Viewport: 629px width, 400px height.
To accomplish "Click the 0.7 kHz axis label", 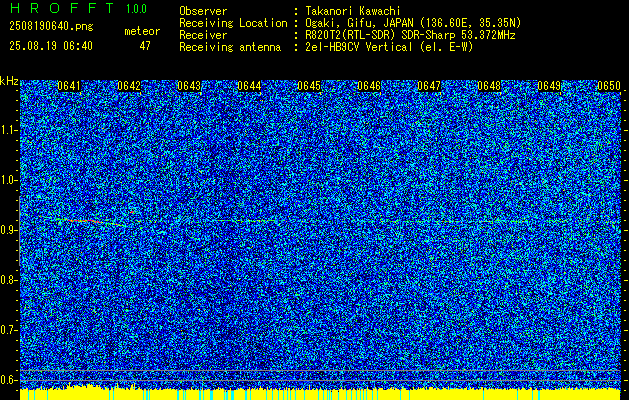I will pos(8,330).
